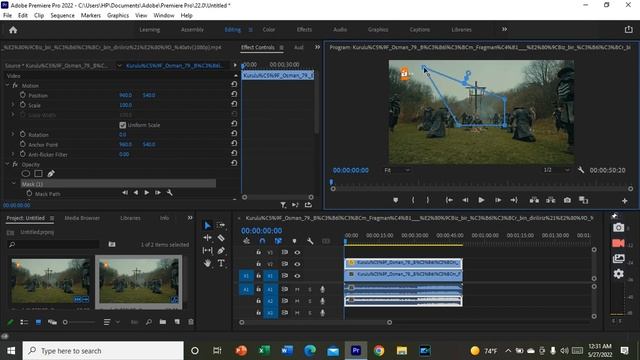This screenshot has height=360, width=640.
Task: Toggle animation stopwatch for Rotation
Action: click(x=22, y=134)
